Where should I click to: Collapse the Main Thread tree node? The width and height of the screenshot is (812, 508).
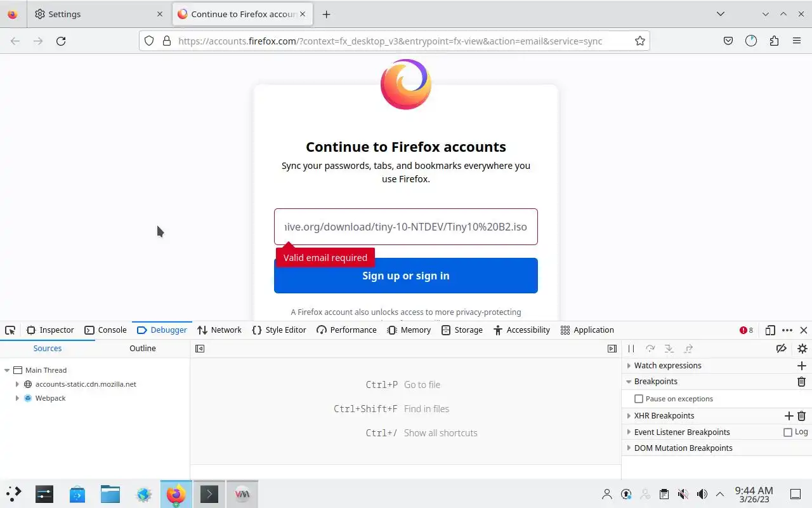(x=7, y=370)
